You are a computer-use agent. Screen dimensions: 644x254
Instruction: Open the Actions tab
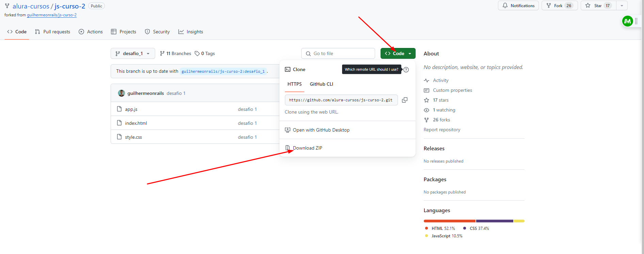point(91,32)
